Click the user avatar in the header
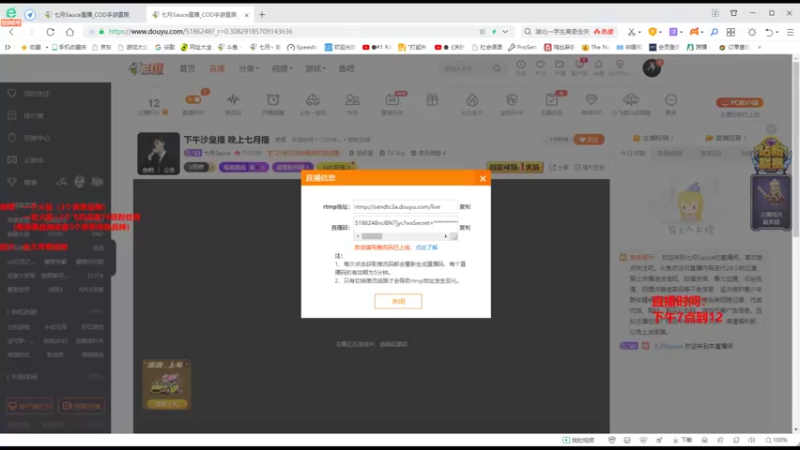The image size is (800, 450). (652, 68)
